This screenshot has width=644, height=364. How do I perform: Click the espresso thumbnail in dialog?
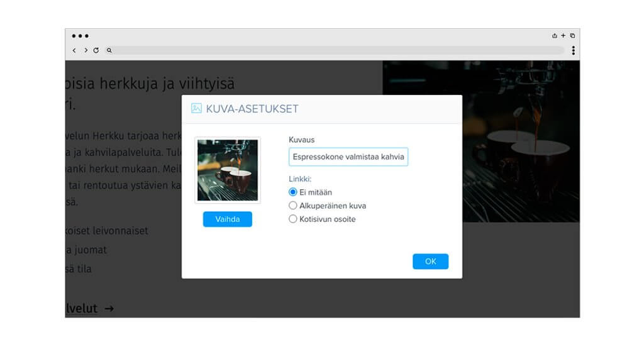228,170
